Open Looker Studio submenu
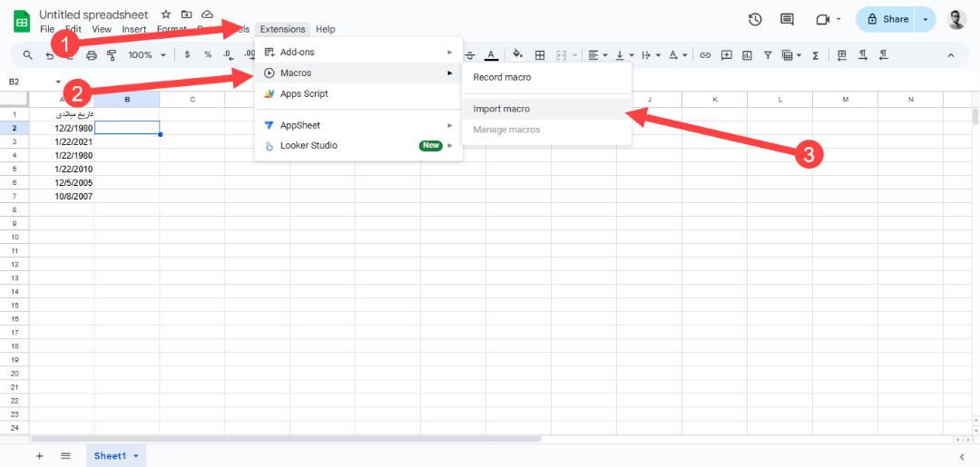The height and width of the screenshot is (467, 980). coord(358,145)
